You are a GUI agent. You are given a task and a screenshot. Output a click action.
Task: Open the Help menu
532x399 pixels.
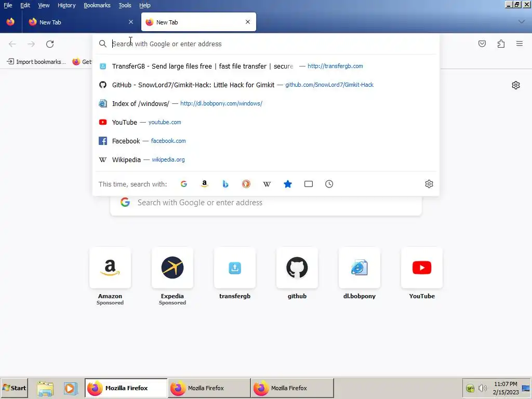point(145,5)
